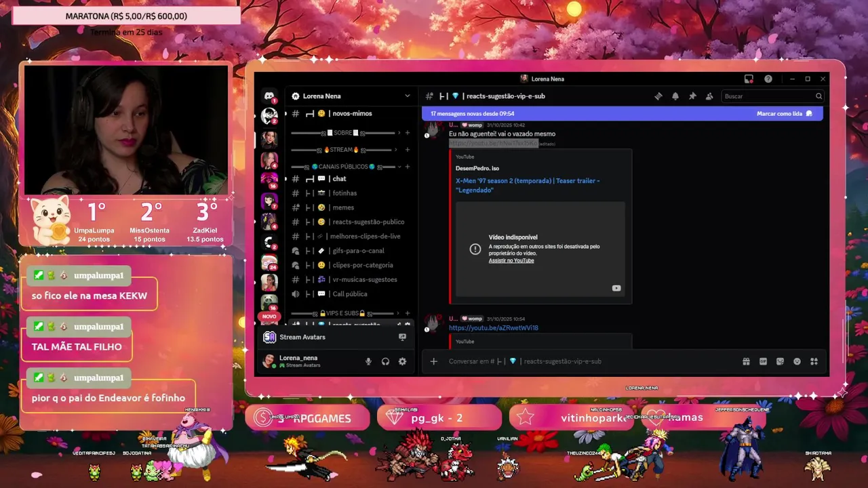Viewport: 868px width, 488px height.
Task: Open the help question mark icon
Action: click(x=768, y=79)
